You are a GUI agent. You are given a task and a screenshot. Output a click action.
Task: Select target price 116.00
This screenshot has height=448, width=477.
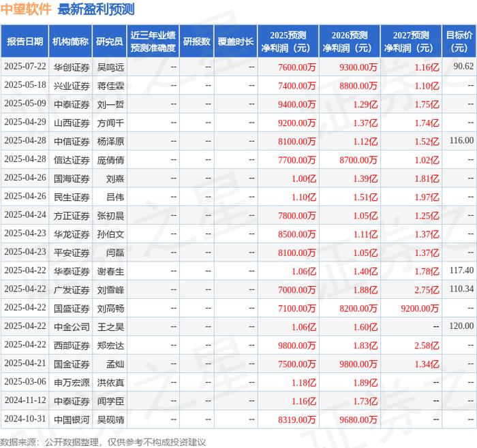click(461, 140)
